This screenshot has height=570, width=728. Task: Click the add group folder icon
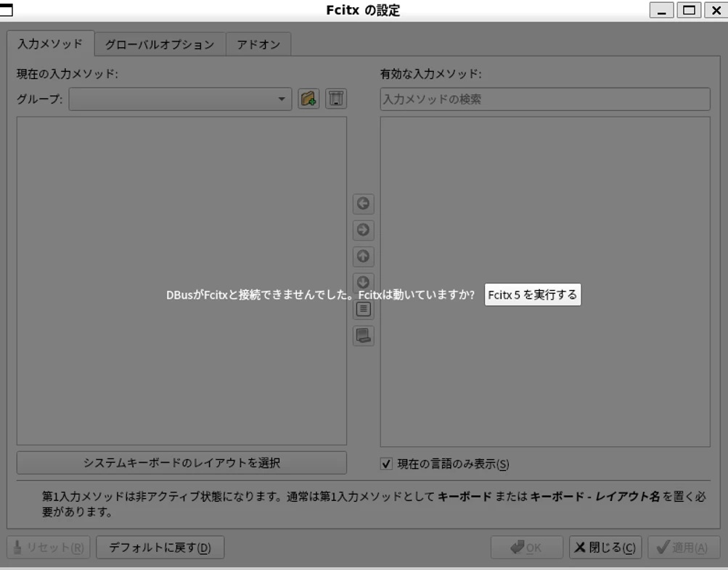click(308, 99)
